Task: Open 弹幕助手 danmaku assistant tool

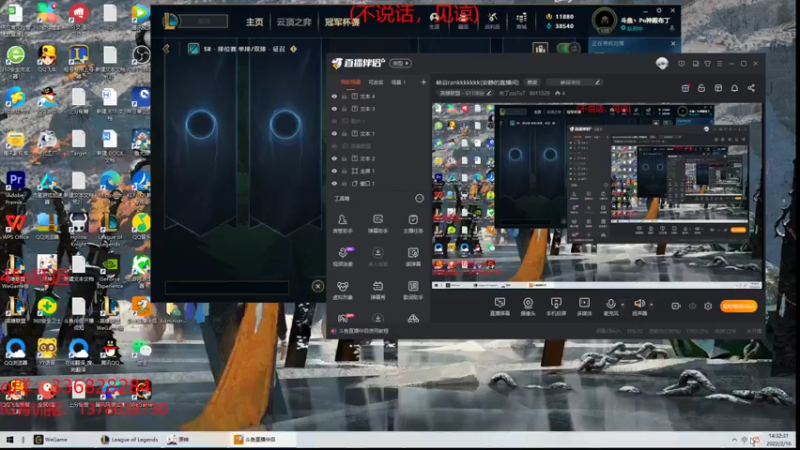Action: pos(378,223)
